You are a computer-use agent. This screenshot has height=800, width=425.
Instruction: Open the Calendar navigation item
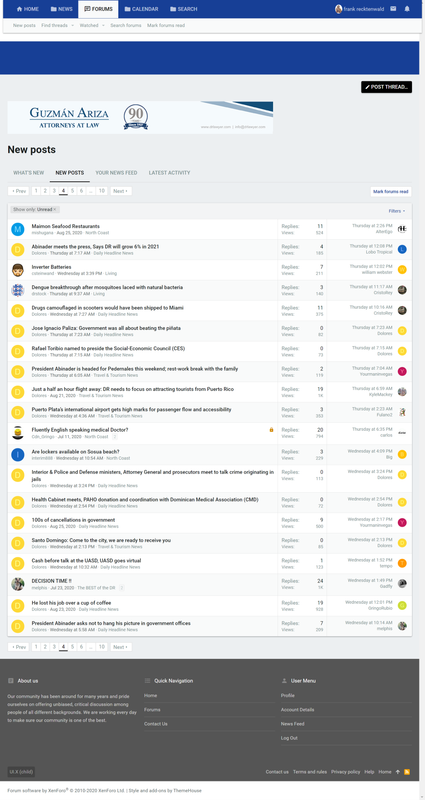click(141, 9)
